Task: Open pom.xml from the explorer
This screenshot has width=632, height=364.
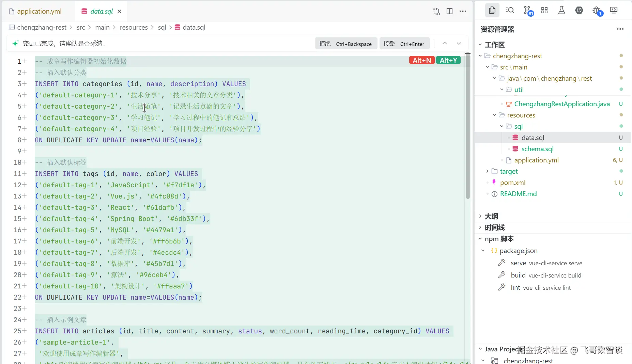Action: (x=512, y=183)
